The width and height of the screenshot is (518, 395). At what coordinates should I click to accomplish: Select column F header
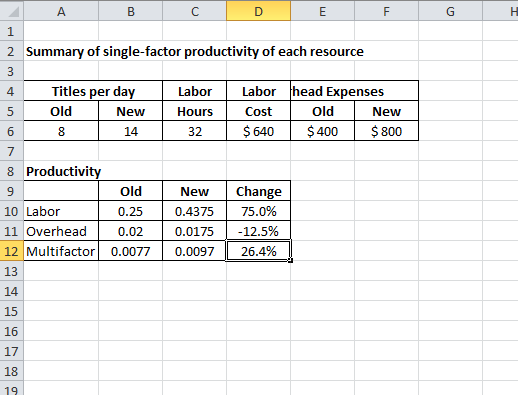(x=387, y=12)
